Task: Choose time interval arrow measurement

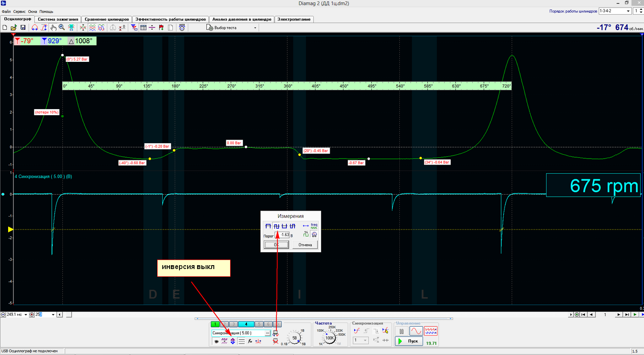Action: click(x=306, y=226)
